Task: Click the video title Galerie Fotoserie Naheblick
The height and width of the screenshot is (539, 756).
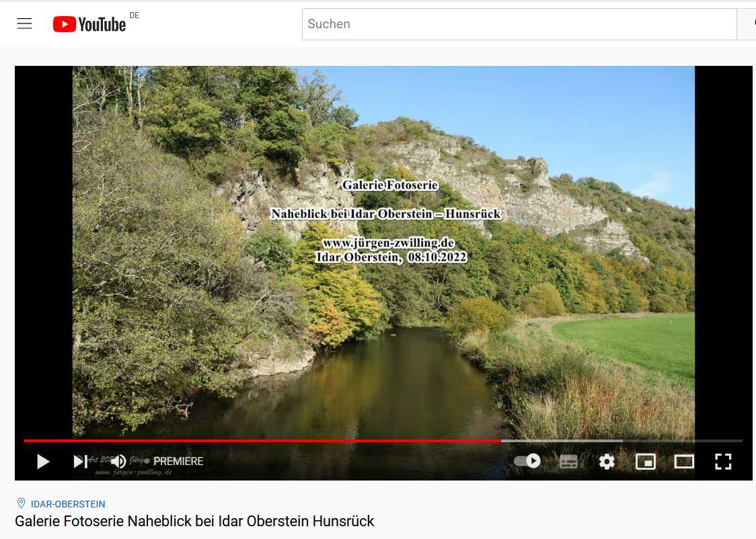Action: tap(194, 521)
